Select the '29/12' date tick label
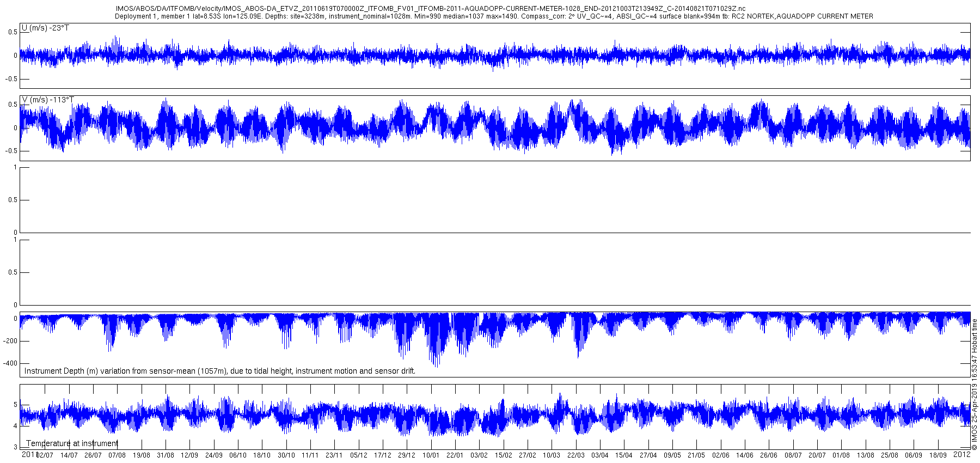 click(x=407, y=455)
